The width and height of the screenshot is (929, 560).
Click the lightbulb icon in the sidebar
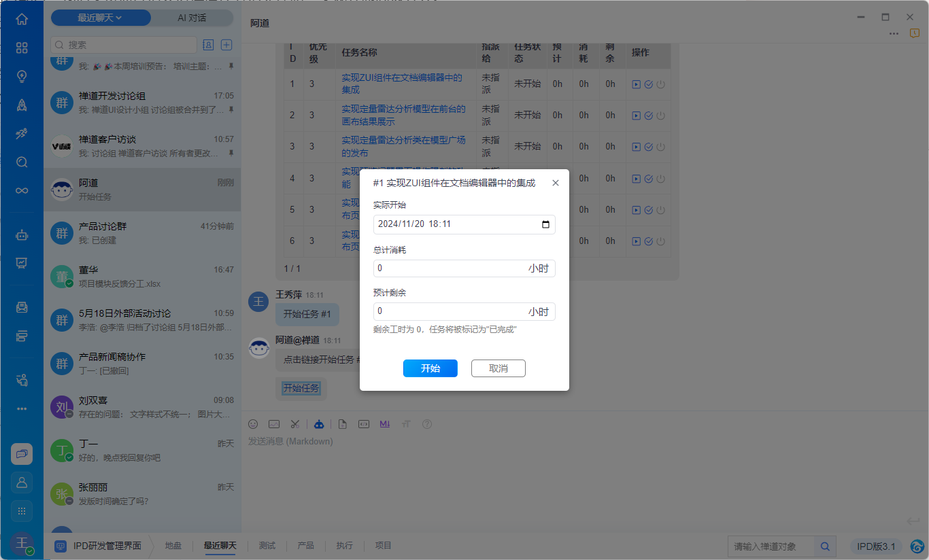[x=22, y=76]
